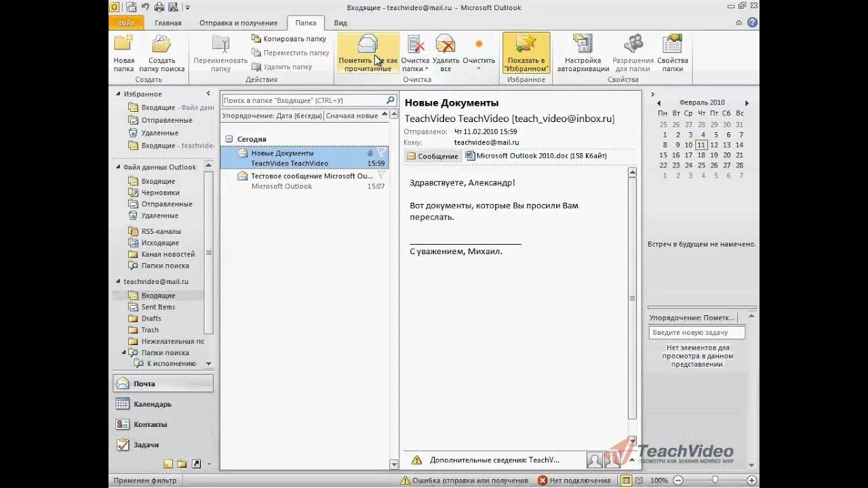This screenshot has width=868, height=488.
Task: Select the Normal view status bar icon
Action: click(x=626, y=481)
